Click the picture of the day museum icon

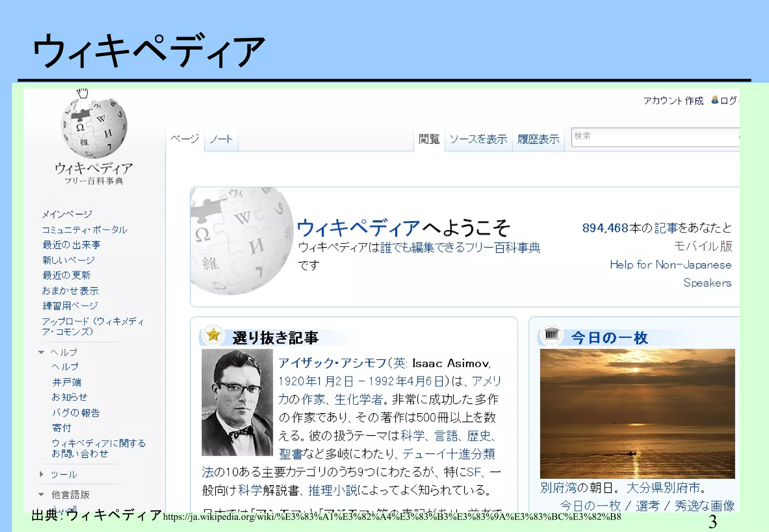point(552,334)
